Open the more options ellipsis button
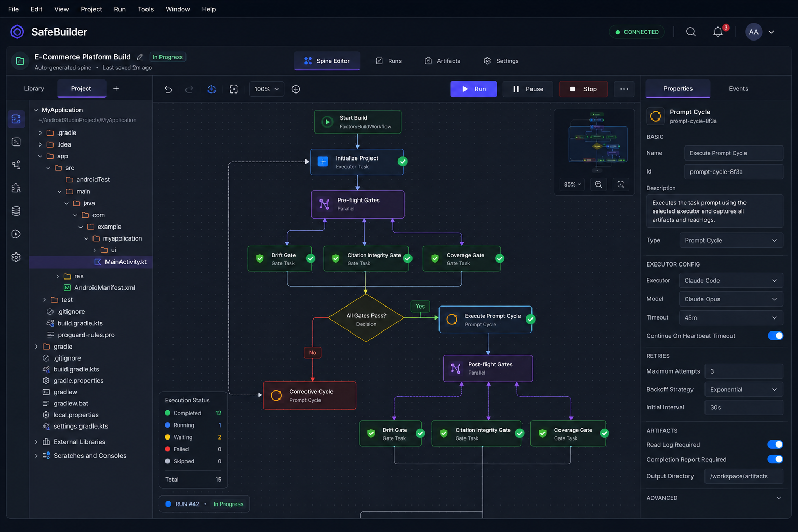Viewport: 798px width, 532px height. coord(624,89)
